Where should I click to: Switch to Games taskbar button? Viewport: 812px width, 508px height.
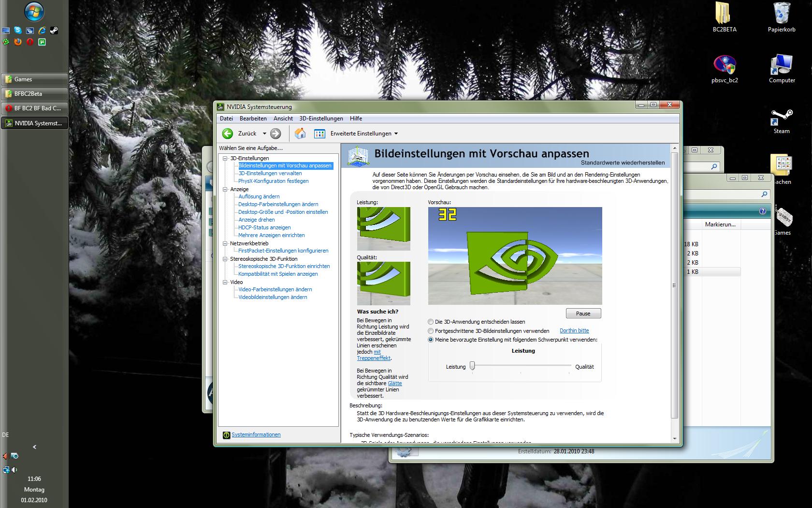(x=34, y=79)
